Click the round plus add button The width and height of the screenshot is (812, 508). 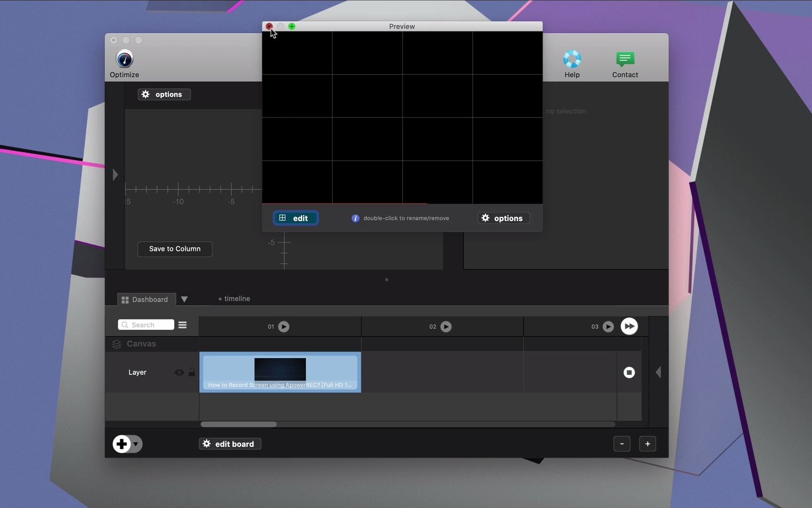(122, 444)
